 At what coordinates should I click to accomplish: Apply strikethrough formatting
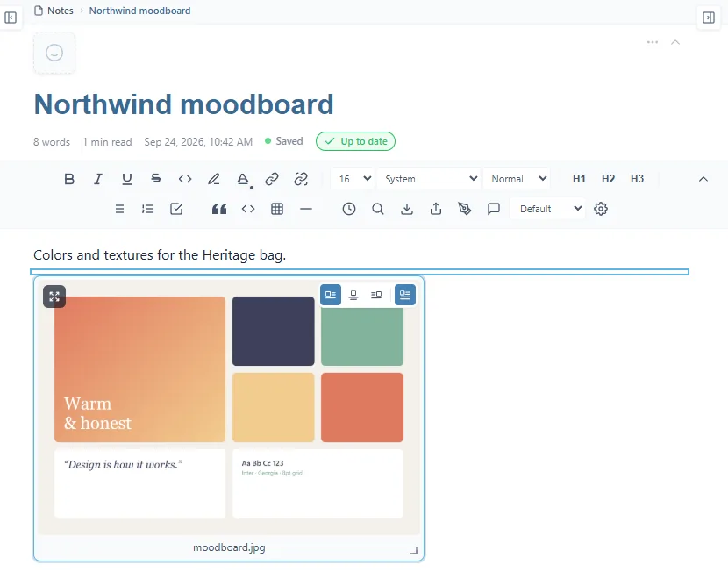coord(156,179)
